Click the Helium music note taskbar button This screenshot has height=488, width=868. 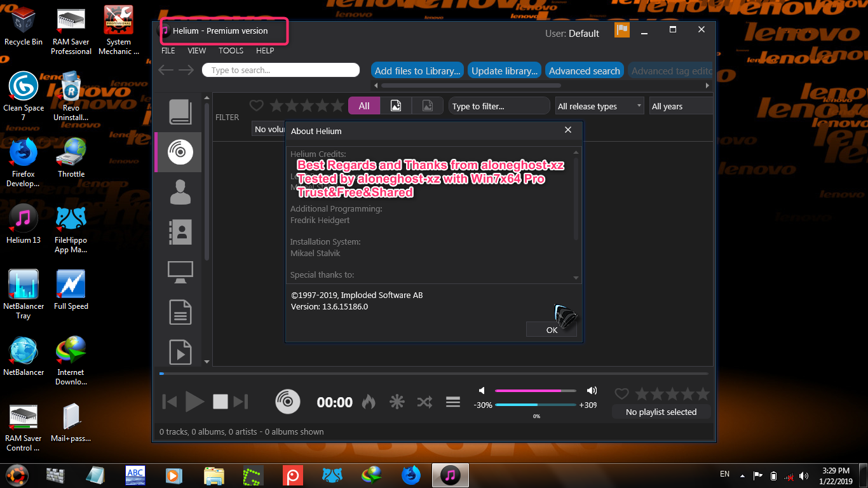click(x=450, y=475)
